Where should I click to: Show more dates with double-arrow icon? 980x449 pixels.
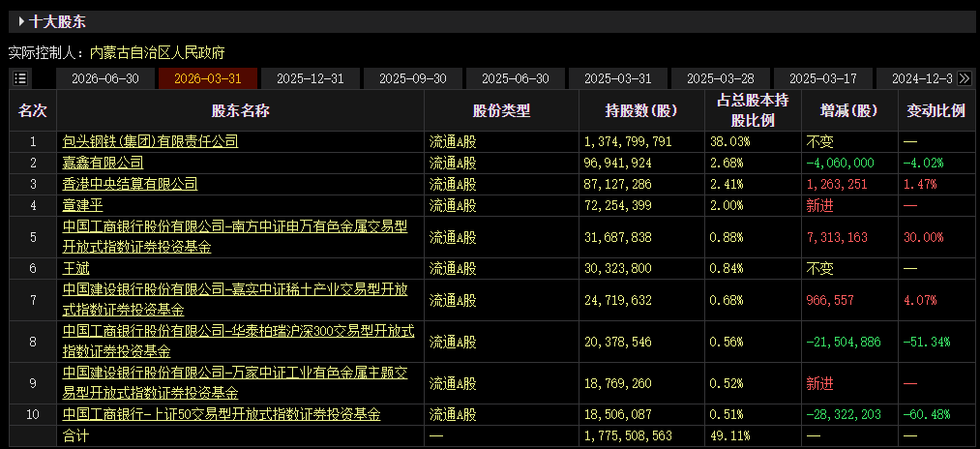pos(965,78)
